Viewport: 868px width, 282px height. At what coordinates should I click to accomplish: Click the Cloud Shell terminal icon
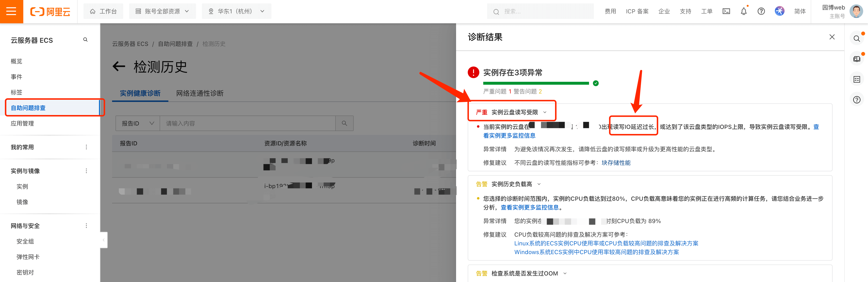click(726, 11)
